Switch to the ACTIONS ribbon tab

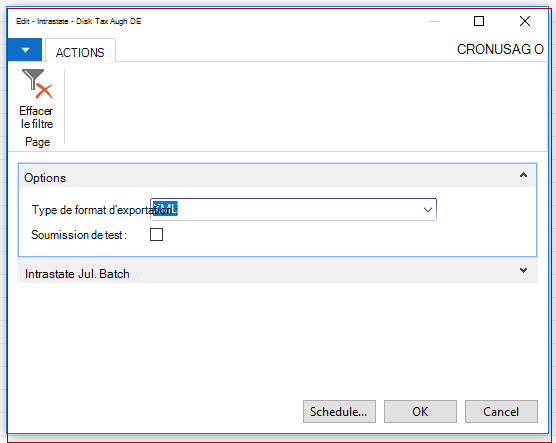(80, 52)
